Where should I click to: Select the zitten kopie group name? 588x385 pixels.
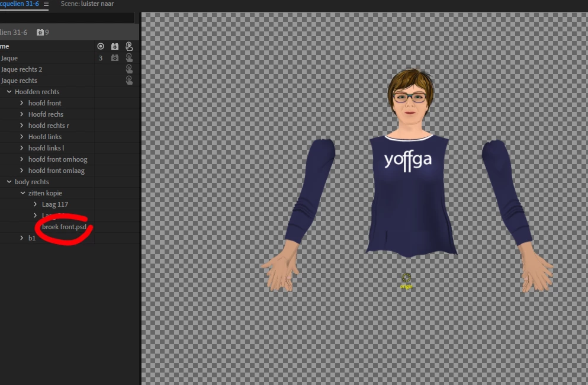click(x=45, y=193)
